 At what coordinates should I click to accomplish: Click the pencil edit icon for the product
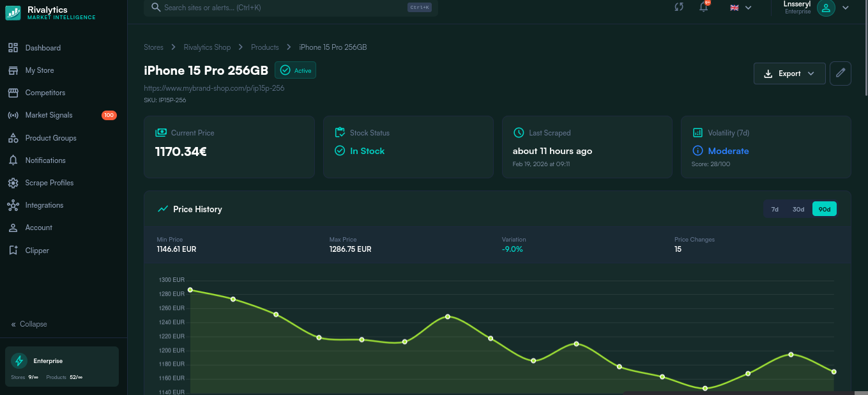pos(840,73)
